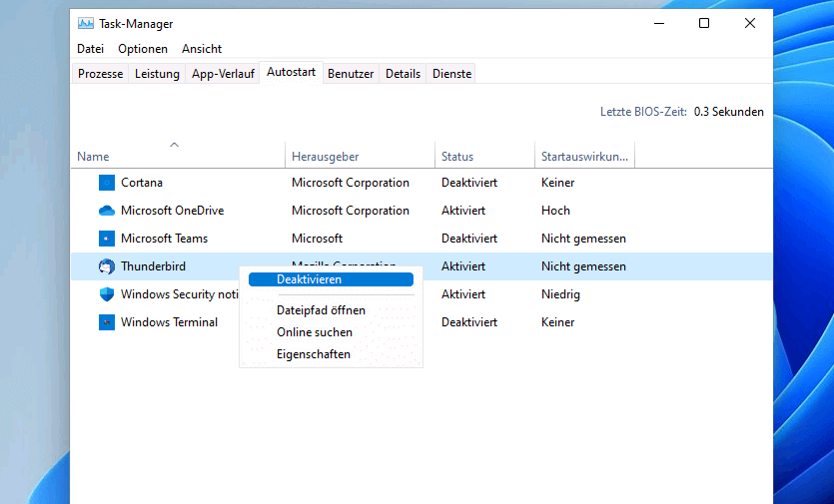The height and width of the screenshot is (504, 834).
Task: Open the Datei menu
Action: [90, 49]
